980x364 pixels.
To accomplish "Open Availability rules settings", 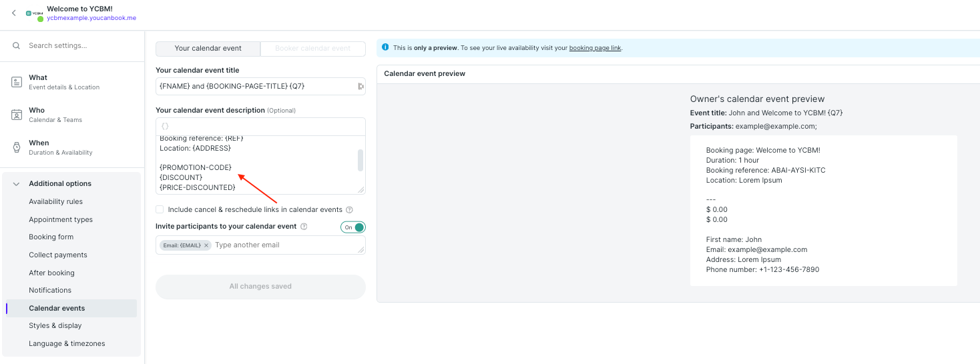I will (x=56, y=201).
